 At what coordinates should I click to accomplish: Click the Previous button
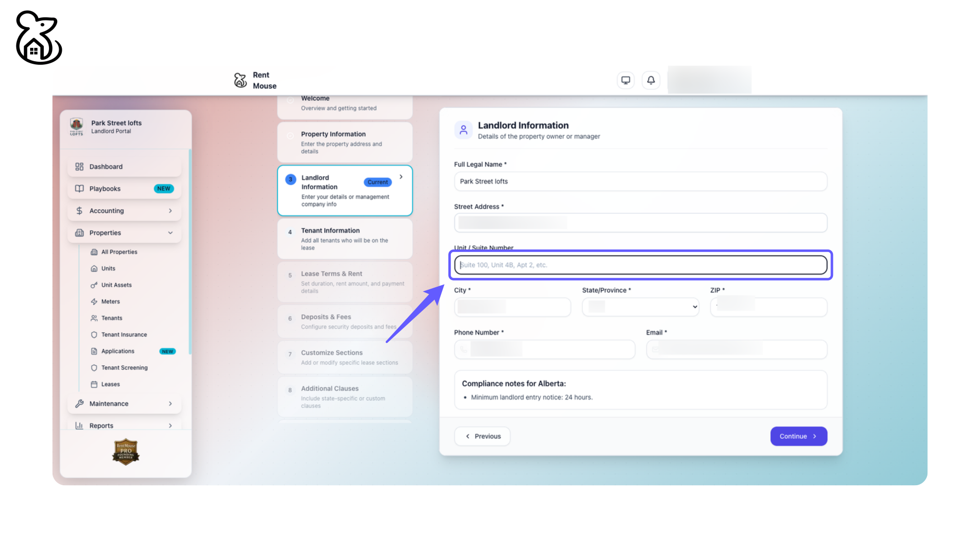[x=482, y=436]
